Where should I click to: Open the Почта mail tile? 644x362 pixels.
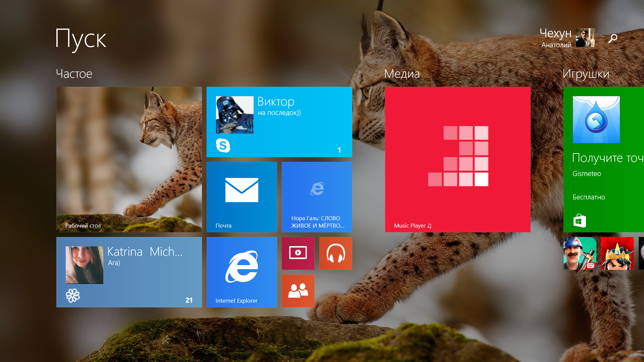pyautogui.click(x=242, y=197)
